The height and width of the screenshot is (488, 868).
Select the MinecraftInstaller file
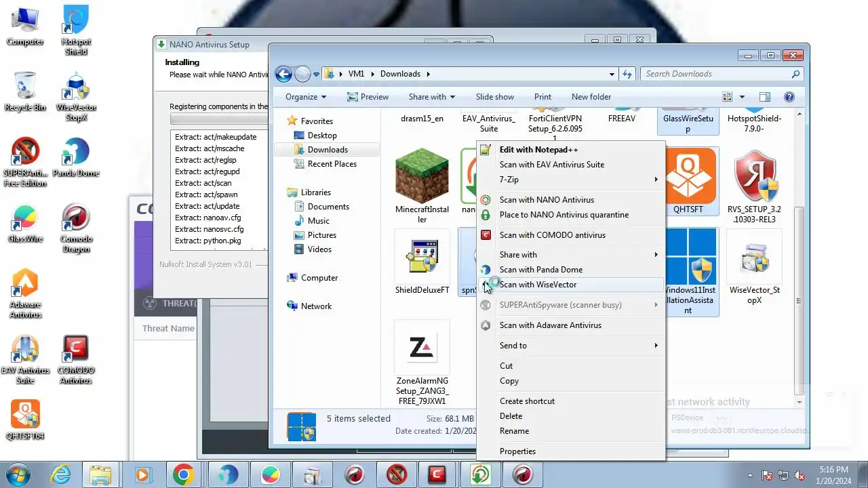422,186
